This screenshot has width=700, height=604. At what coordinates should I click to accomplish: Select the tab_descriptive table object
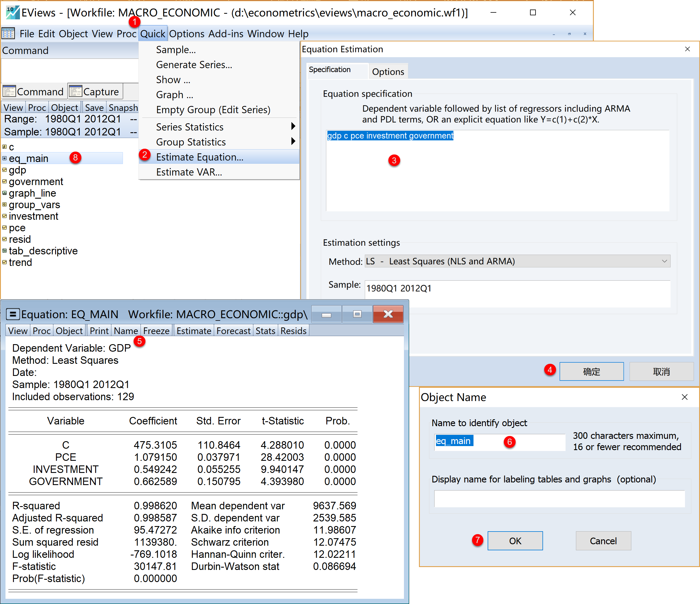[43, 251]
